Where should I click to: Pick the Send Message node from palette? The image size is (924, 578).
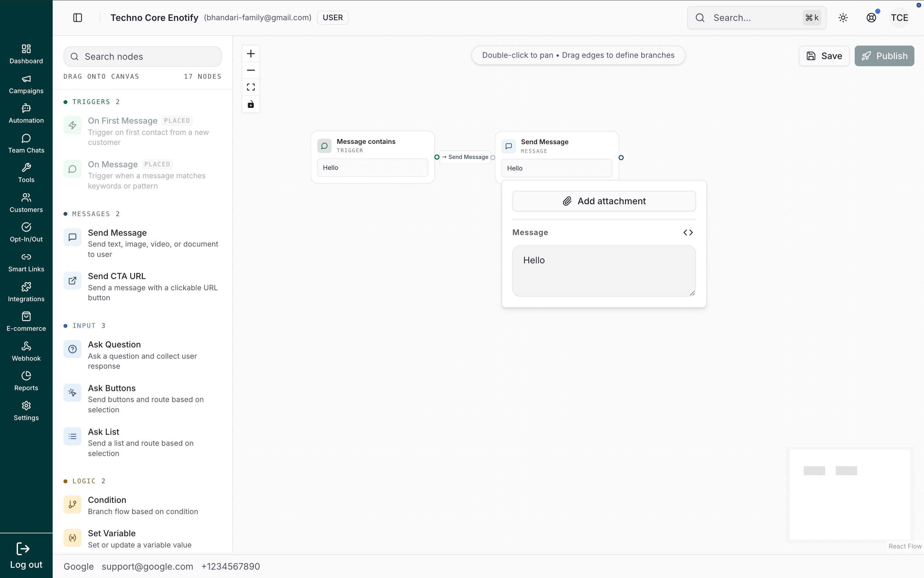[142, 243]
